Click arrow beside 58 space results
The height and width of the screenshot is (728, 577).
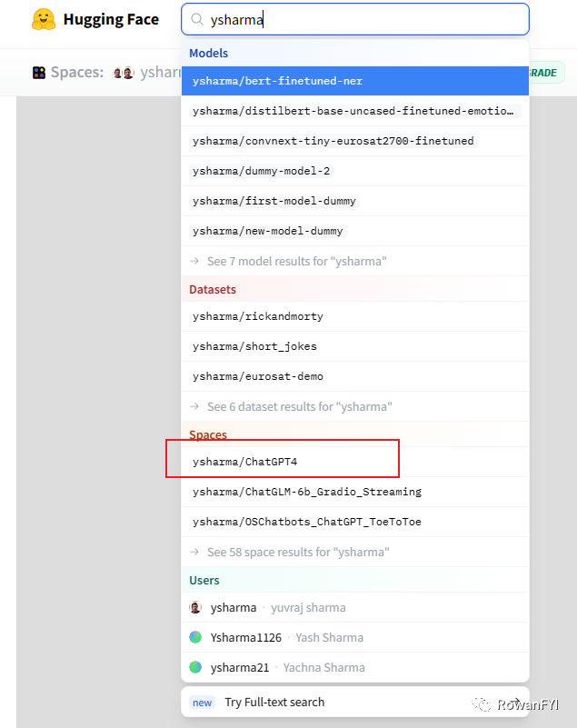[194, 552]
